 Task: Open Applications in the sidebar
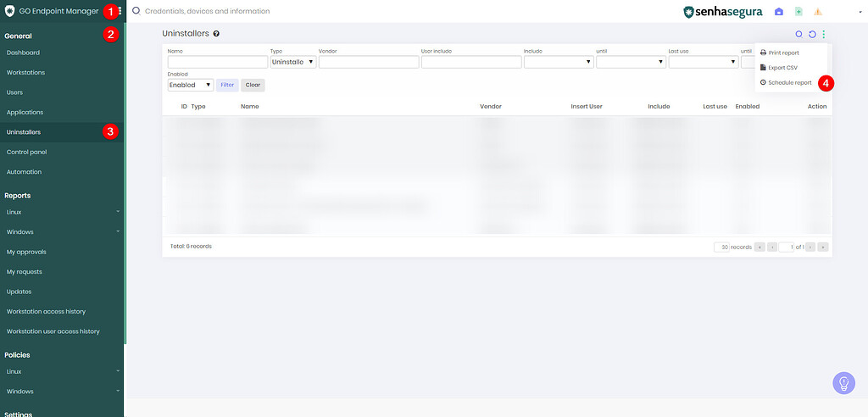click(x=25, y=113)
